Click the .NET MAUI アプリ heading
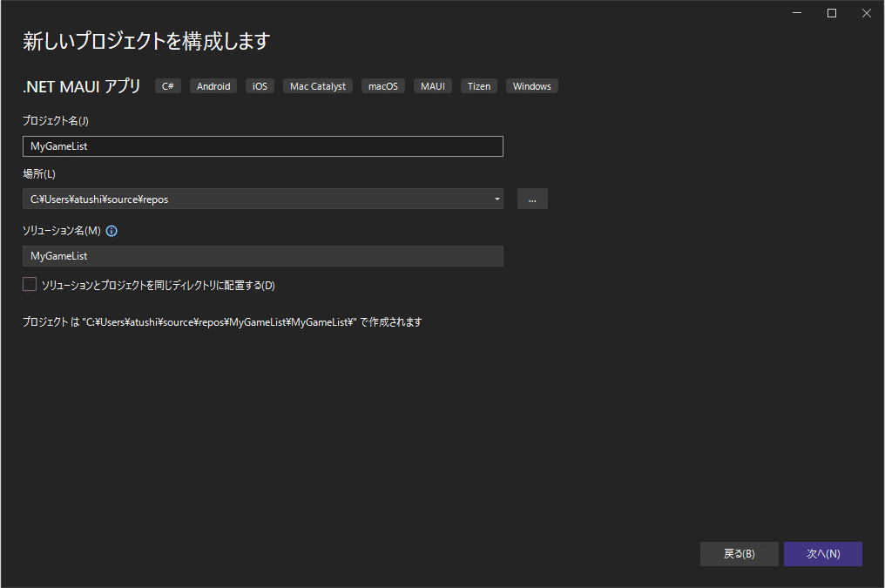The image size is (885, 588). tap(82, 85)
